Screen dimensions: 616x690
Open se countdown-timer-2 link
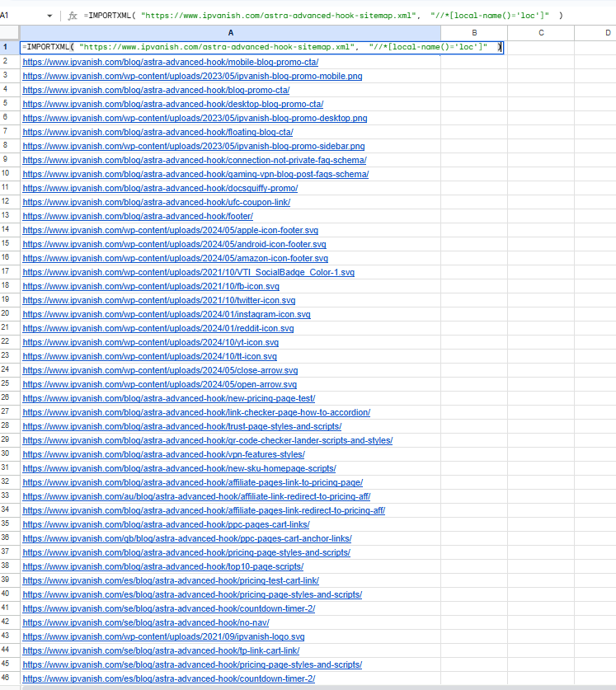click(x=169, y=609)
